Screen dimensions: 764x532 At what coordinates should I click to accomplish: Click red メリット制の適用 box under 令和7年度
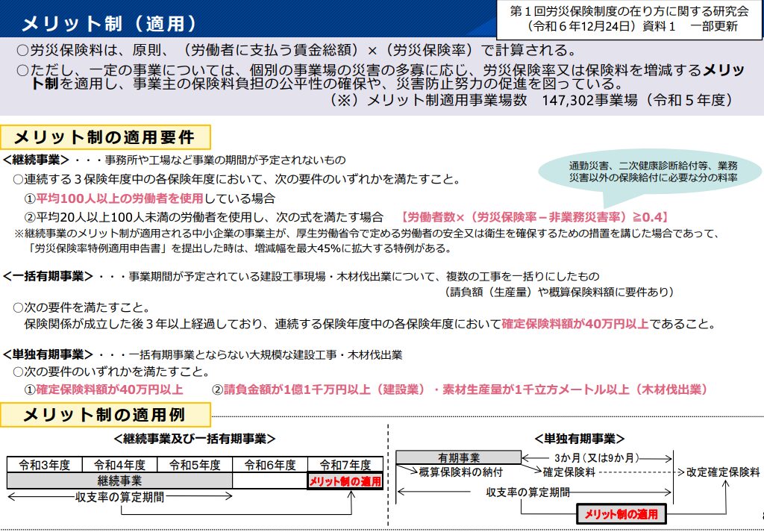coord(345,481)
